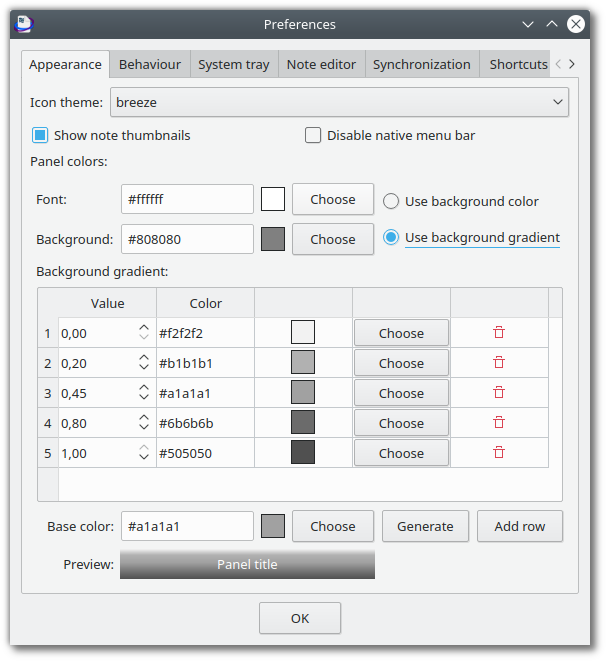The image size is (606, 661).
Task: Adjust value stepper for row 0,00
Action: 144,332
